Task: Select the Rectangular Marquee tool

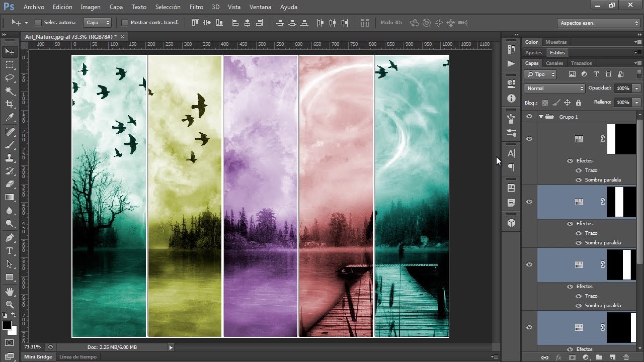Action: pos(10,65)
